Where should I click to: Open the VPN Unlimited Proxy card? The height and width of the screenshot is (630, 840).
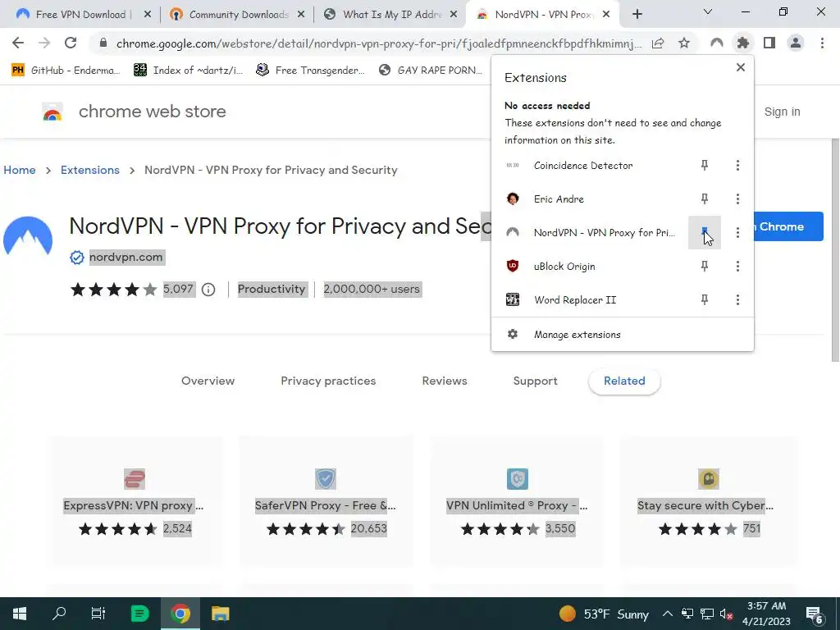point(517,501)
